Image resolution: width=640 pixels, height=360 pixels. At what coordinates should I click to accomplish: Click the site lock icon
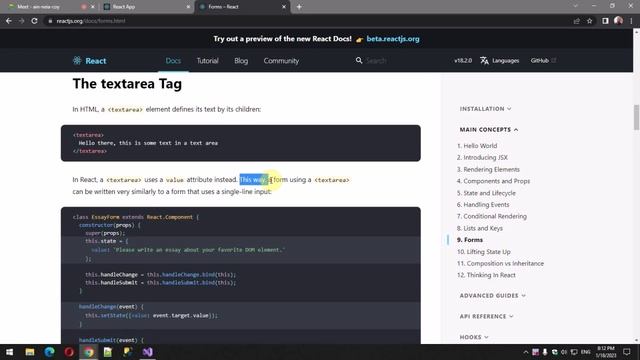point(50,21)
